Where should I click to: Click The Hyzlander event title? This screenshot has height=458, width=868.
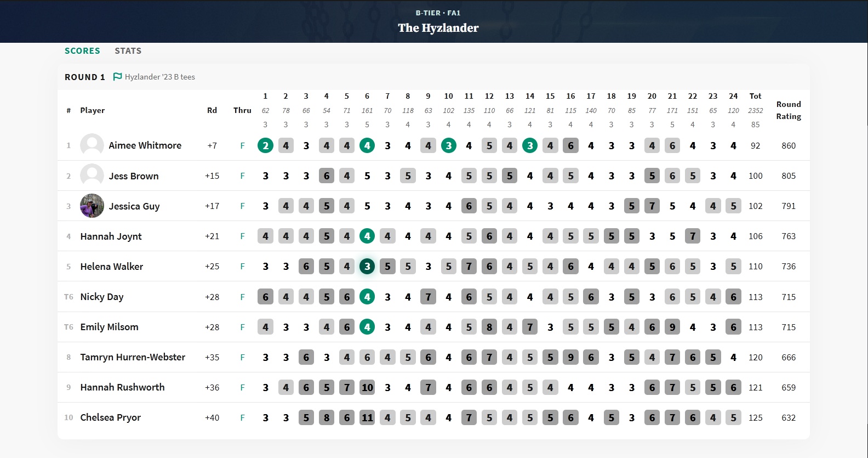click(x=438, y=28)
